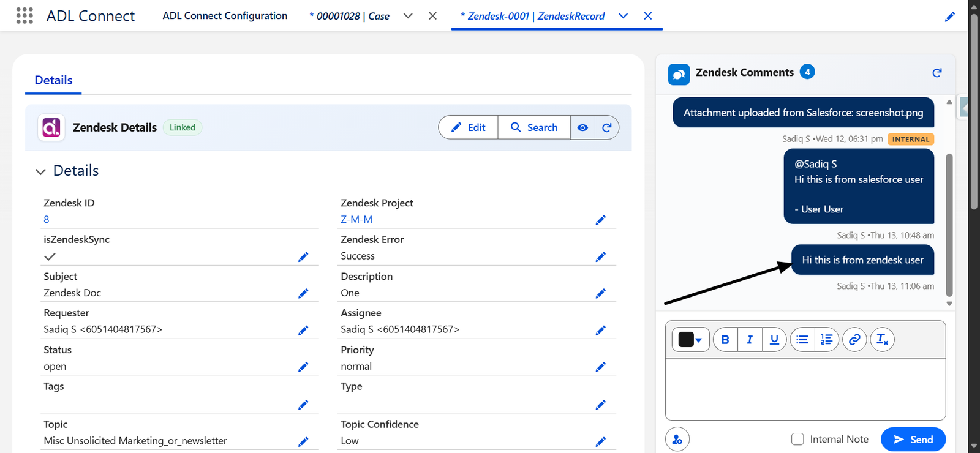Click the 'Misc Unsolicited Marketing_or_newsletter' topic value
Screen dimensions: 980x453
(x=135, y=441)
